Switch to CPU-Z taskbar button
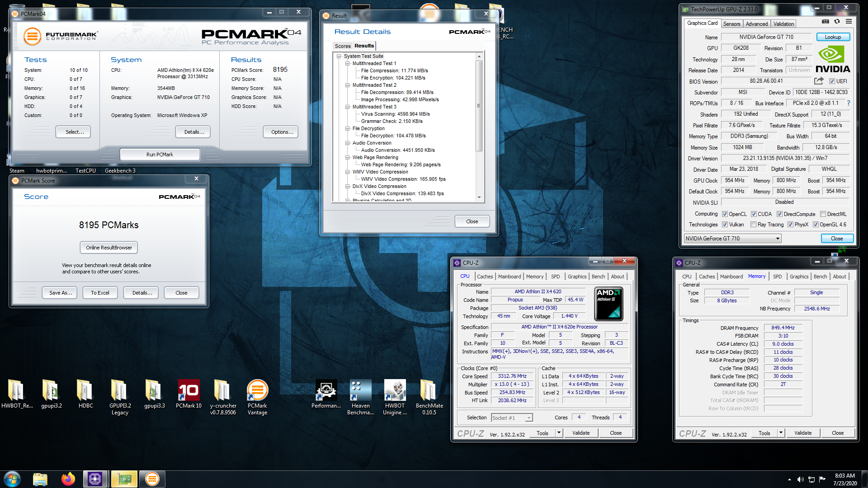 (x=95, y=479)
